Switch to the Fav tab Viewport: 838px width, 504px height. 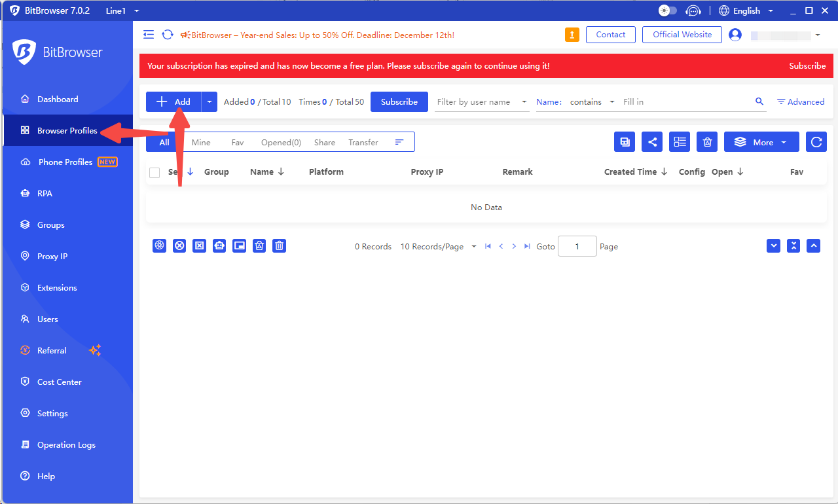(238, 142)
